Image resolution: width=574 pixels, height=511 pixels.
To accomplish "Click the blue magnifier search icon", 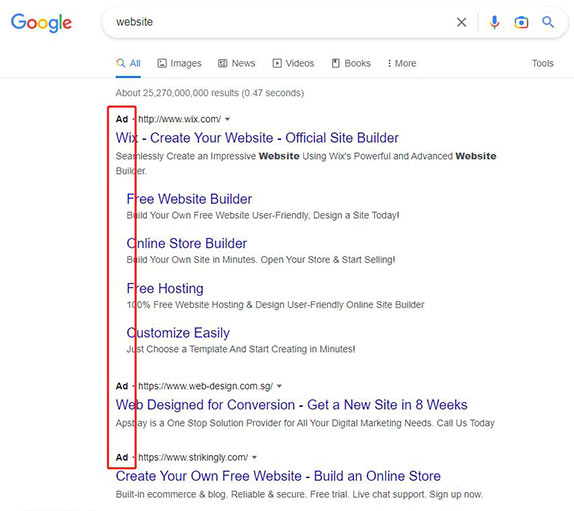I will (x=548, y=22).
